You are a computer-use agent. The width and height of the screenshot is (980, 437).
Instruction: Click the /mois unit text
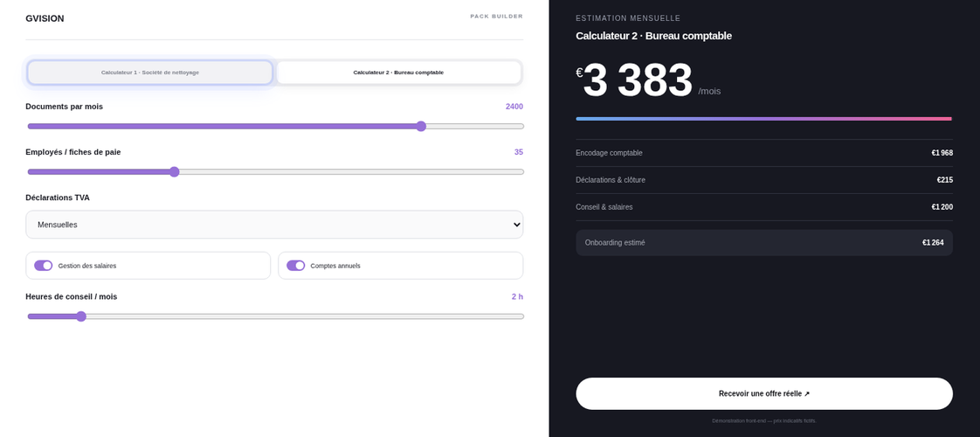pyautogui.click(x=709, y=91)
